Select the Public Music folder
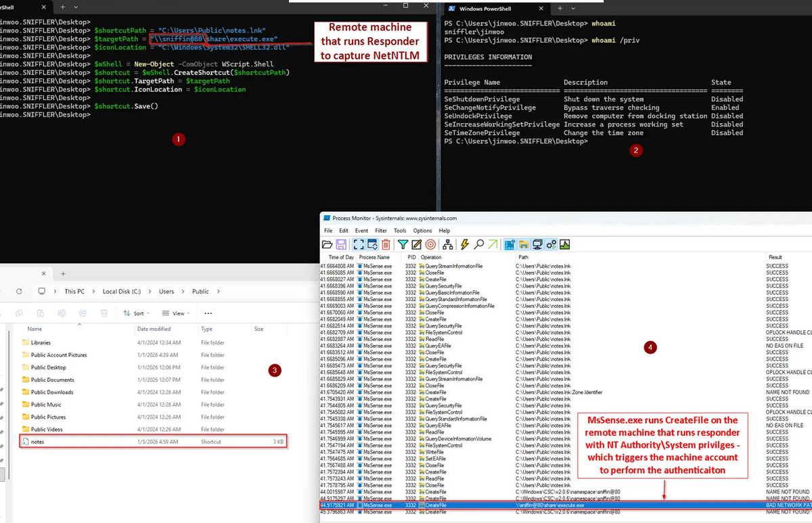Screen dimensions: 812x523 click(x=46, y=405)
